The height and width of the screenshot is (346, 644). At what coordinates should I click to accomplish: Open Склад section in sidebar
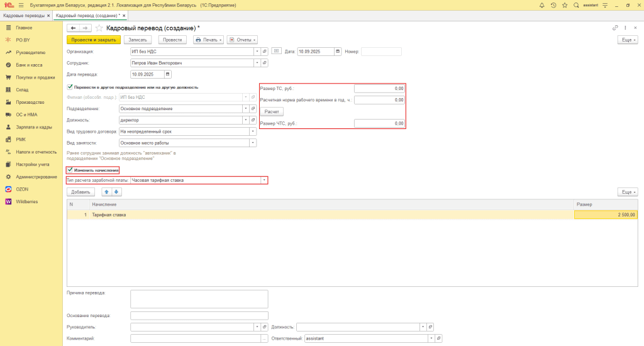coord(22,90)
